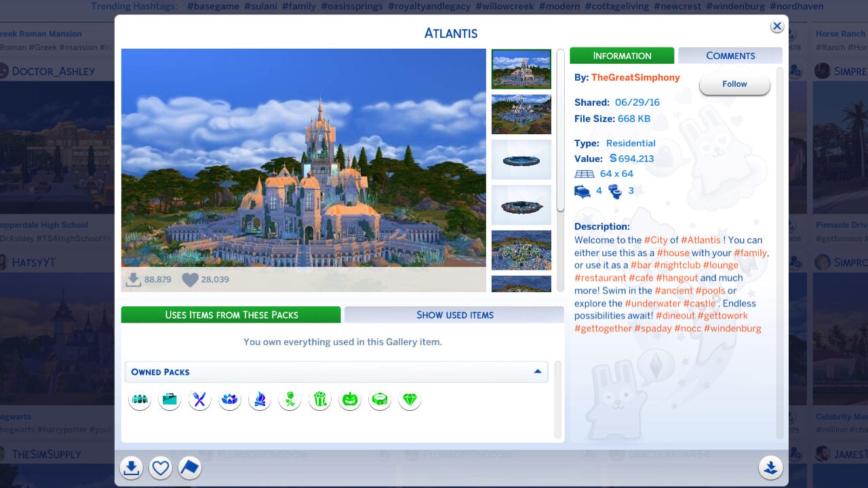
Task: Click the shared date 06/29/16
Action: 637,102
